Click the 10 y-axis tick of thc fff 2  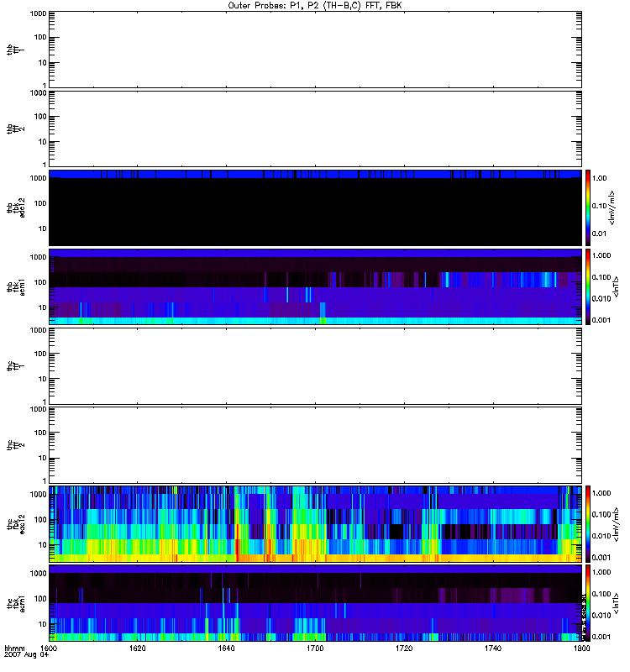43,458
